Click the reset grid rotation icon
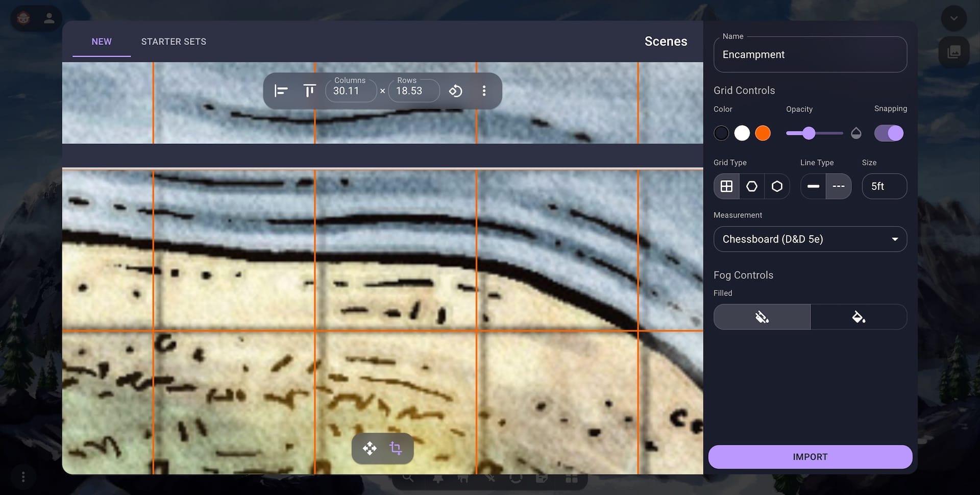Image resolution: width=980 pixels, height=495 pixels. tap(455, 91)
